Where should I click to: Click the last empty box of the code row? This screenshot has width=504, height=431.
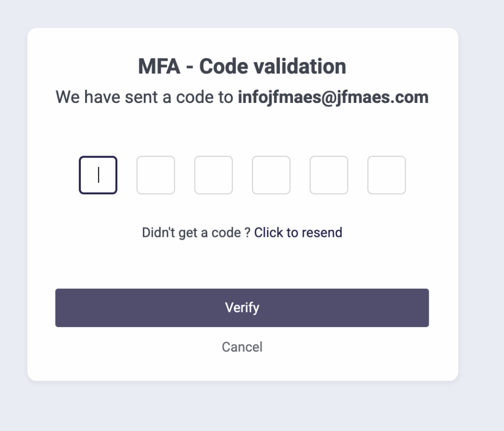click(386, 175)
